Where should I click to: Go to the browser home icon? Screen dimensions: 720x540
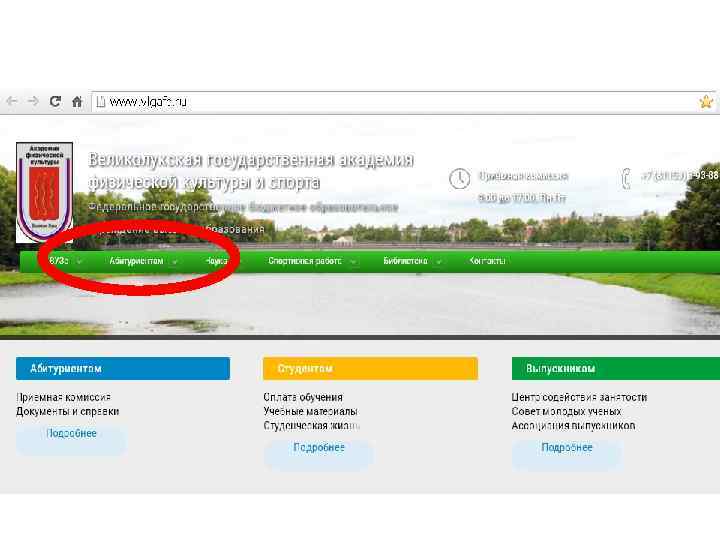tap(77, 101)
